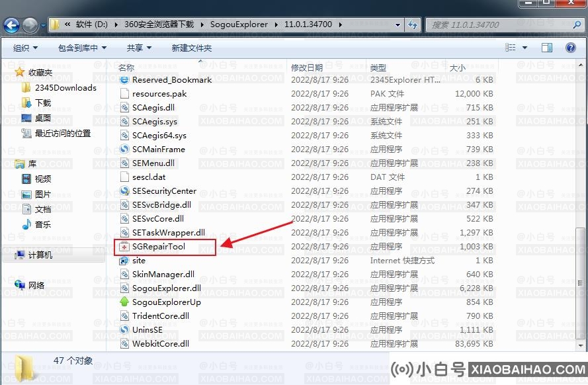Select the SESvcCore.dll file icon
Viewport: 588px width, 385px height.
[124, 218]
